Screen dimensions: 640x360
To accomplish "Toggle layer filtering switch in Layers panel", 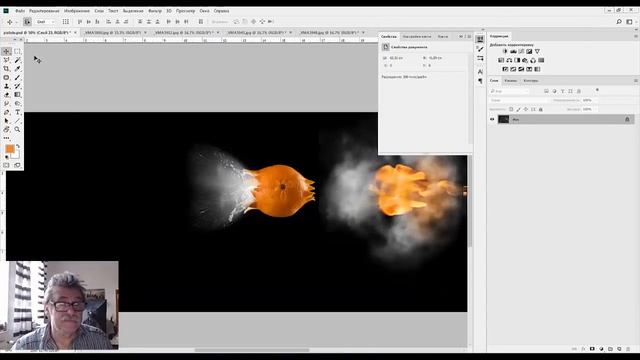I will coord(597,90).
